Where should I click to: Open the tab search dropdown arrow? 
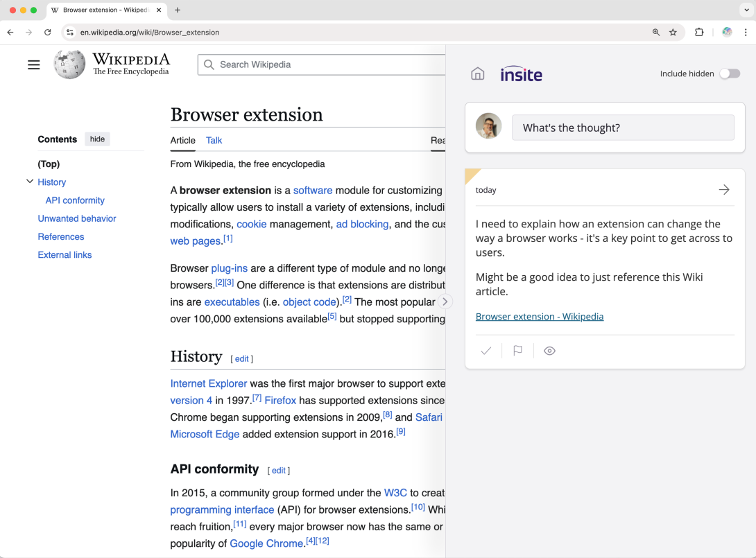coord(746,10)
